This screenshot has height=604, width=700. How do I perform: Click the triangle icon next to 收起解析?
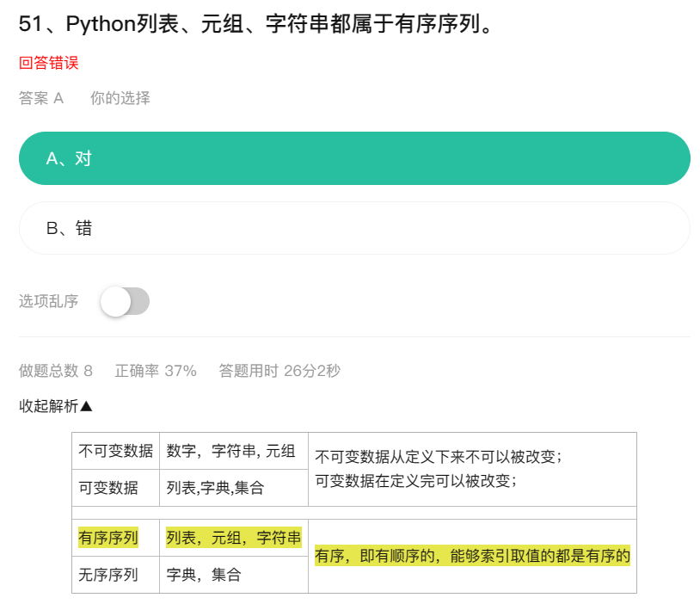click(x=86, y=406)
